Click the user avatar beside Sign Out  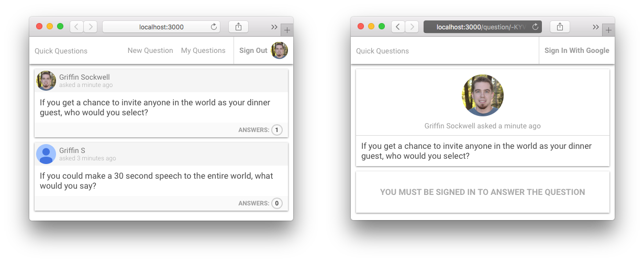(x=280, y=50)
